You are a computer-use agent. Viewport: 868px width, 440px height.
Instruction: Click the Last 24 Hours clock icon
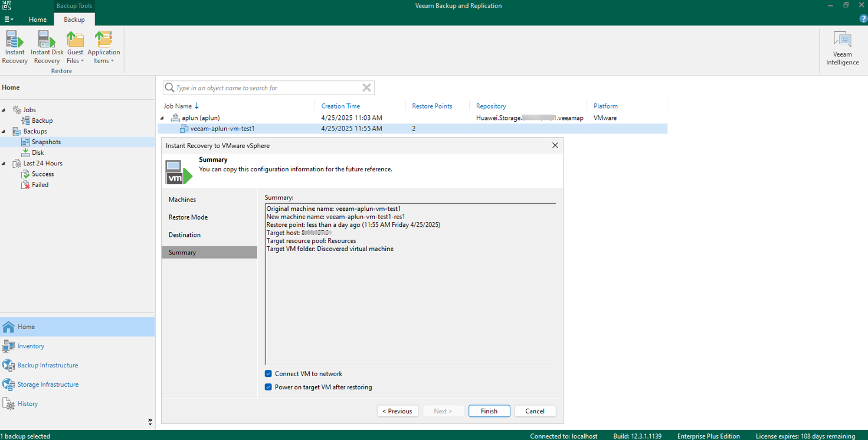[17, 163]
